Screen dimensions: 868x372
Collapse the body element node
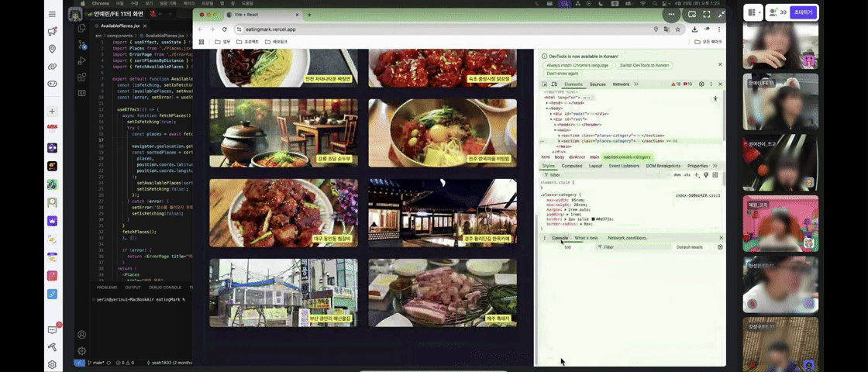[547, 108]
